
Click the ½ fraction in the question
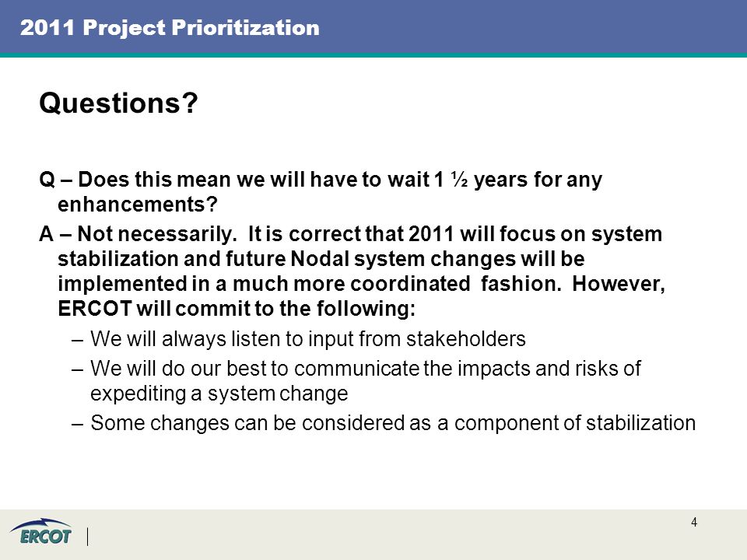[x=459, y=180]
